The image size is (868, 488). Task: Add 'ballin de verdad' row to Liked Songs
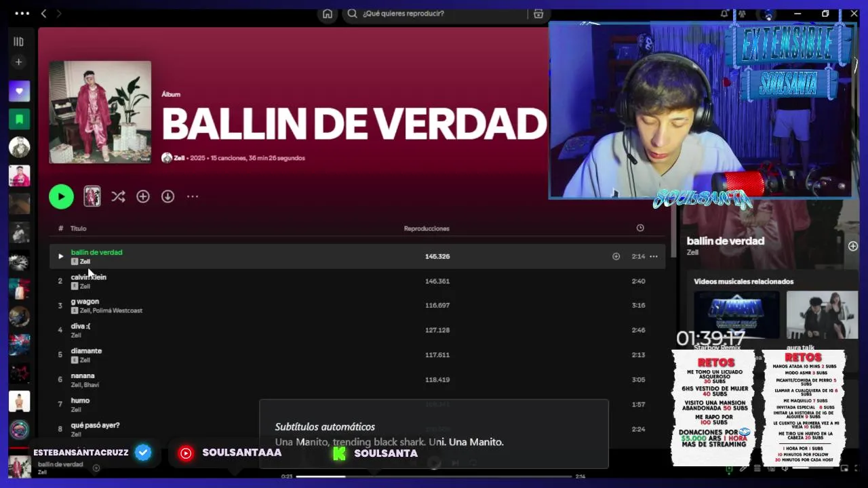pyautogui.click(x=616, y=256)
